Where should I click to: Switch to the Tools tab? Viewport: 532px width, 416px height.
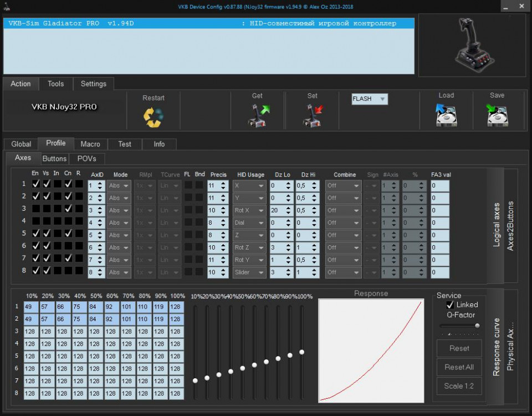pyautogui.click(x=55, y=84)
